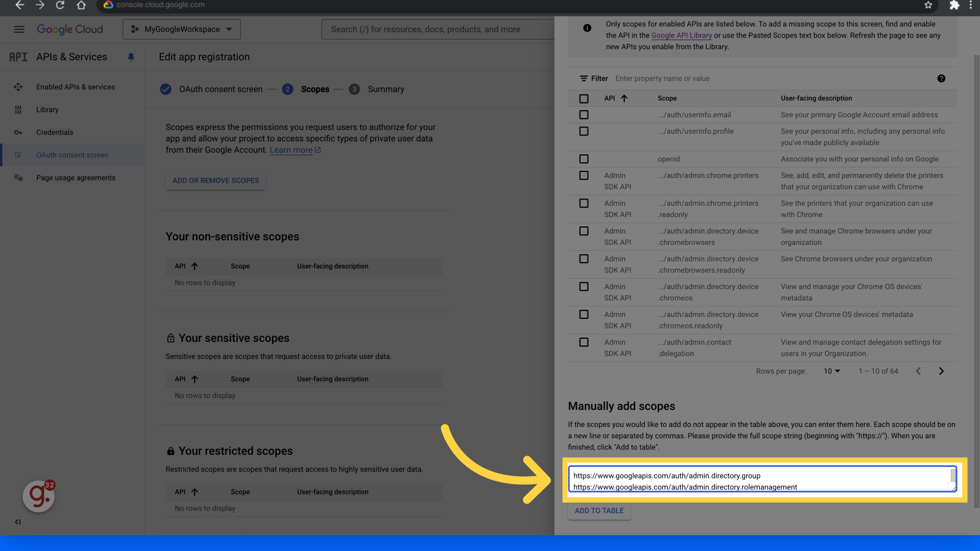The image size is (980, 551).
Task: Check the .../auth/userinfo.profile scope
Action: click(584, 132)
